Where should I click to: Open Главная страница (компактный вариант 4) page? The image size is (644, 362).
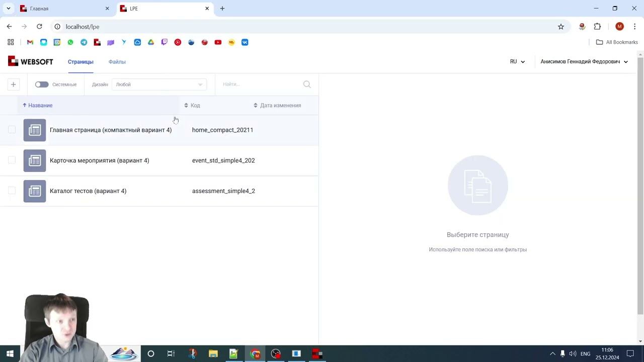(111, 130)
